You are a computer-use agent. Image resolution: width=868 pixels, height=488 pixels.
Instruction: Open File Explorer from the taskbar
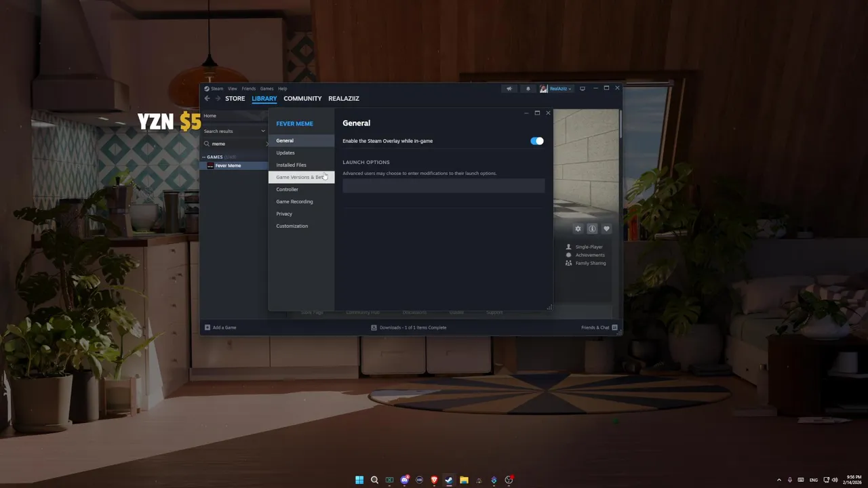pyautogui.click(x=464, y=480)
